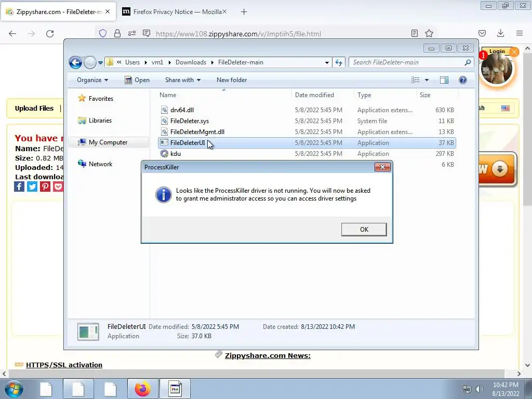
Task: Open the recent locations dropdown arrow in Explorer
Action: (x=100, y=63)
